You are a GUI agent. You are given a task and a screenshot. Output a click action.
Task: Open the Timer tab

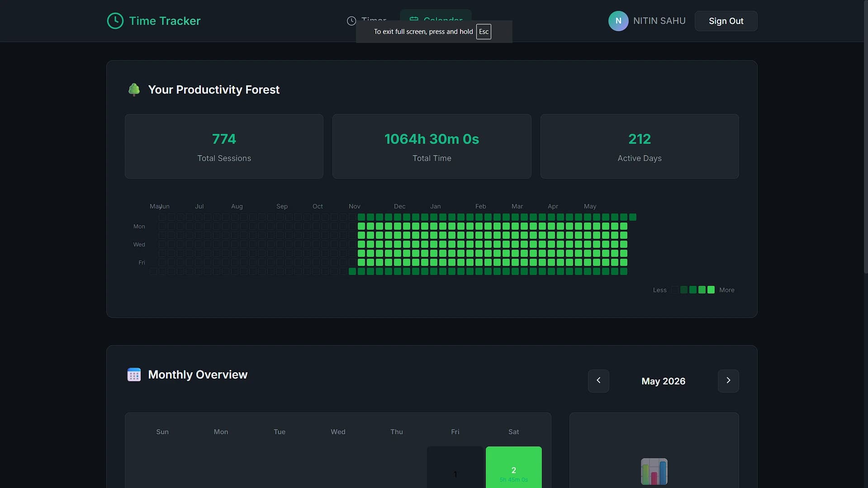click(366, 20)
